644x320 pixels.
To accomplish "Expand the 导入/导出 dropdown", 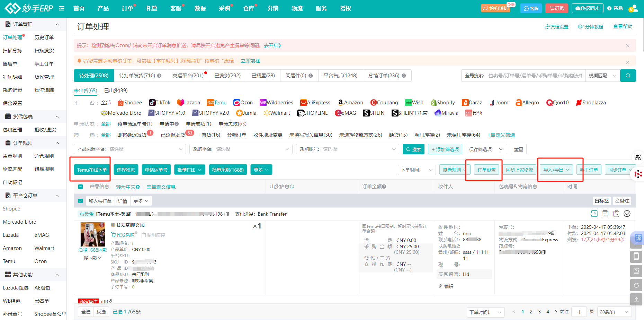I will point(556,170).
